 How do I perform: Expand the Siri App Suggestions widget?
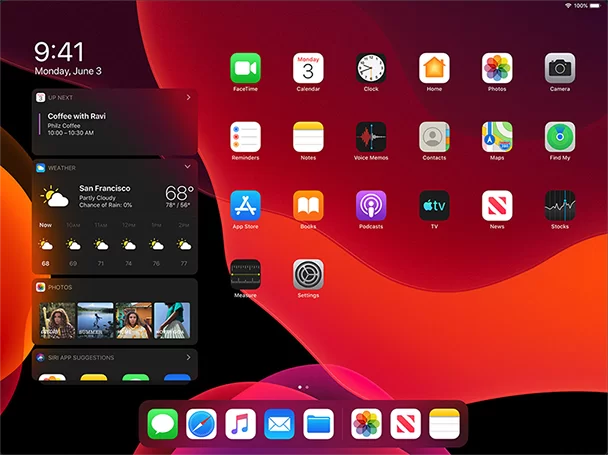[x=188, y=357]
